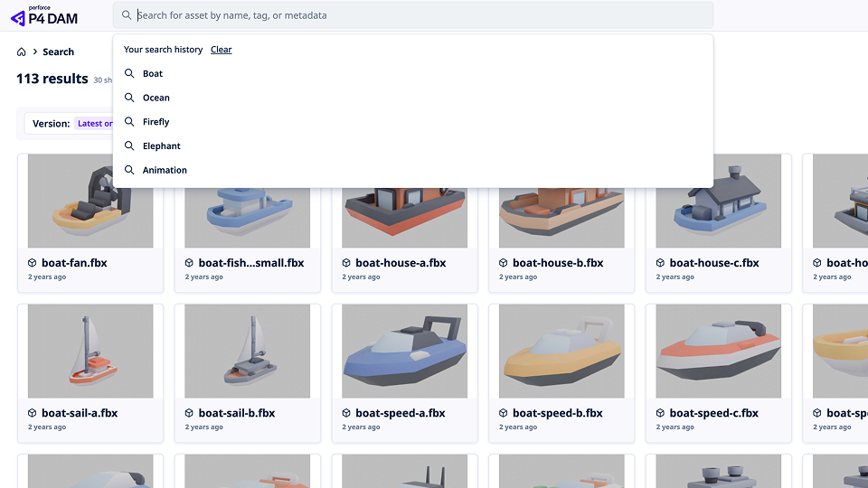Screen dimensions: 868x488
Task: Click the 3D cube icon for boat-sail-b.fbx
Action: click(x=189, y=413)
